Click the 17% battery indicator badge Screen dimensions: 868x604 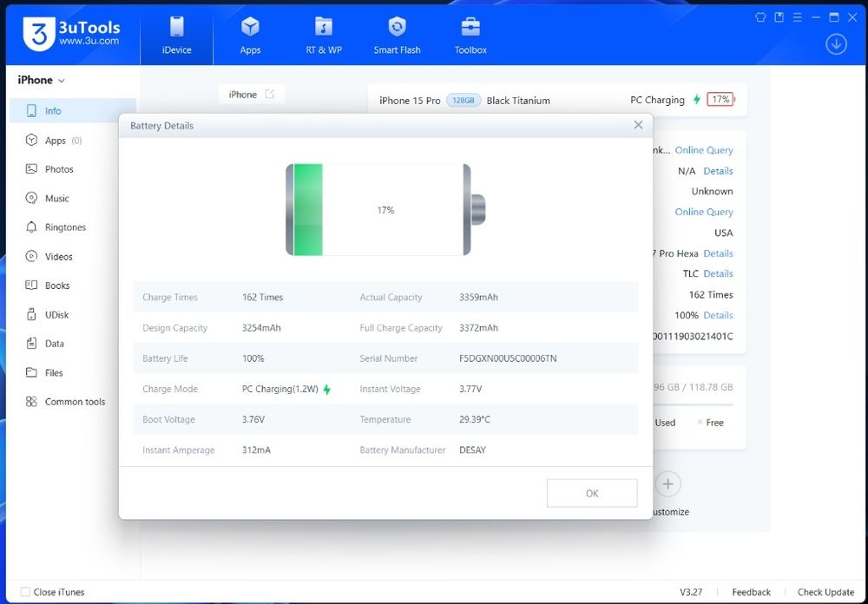point(720,100)
